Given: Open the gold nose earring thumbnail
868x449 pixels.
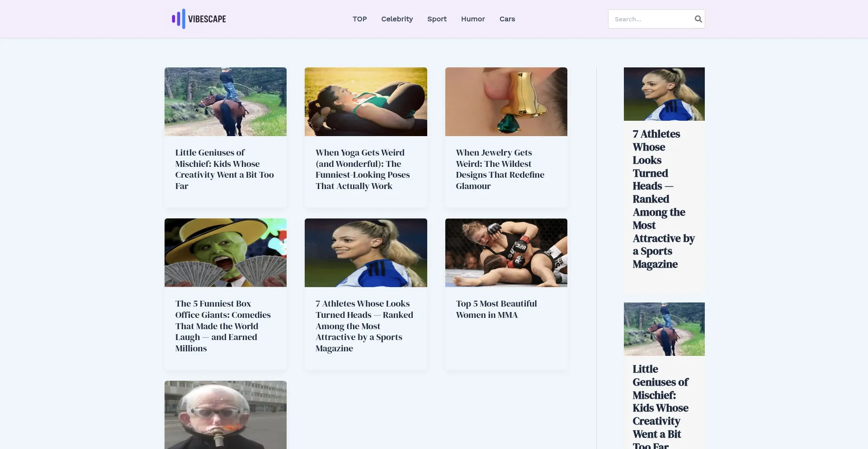Looking at the screenshot, I should (506, 102).
